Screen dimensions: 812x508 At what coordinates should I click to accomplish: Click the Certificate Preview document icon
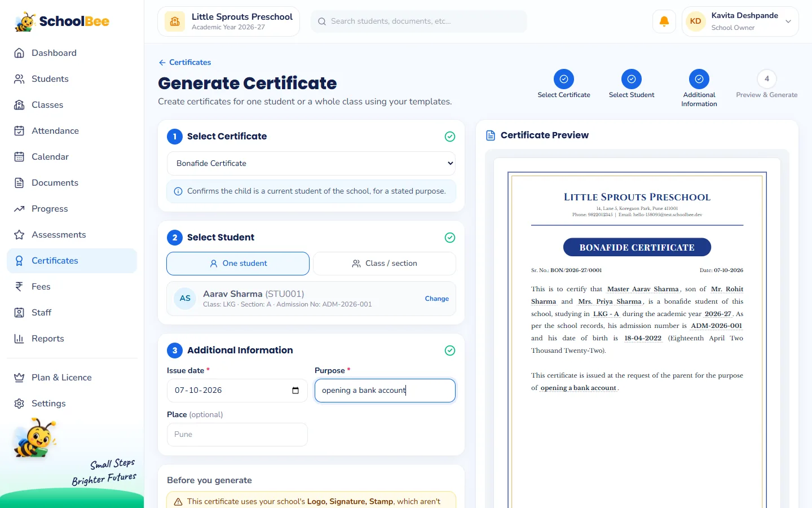pyautogui.click(x=491, y=135)
